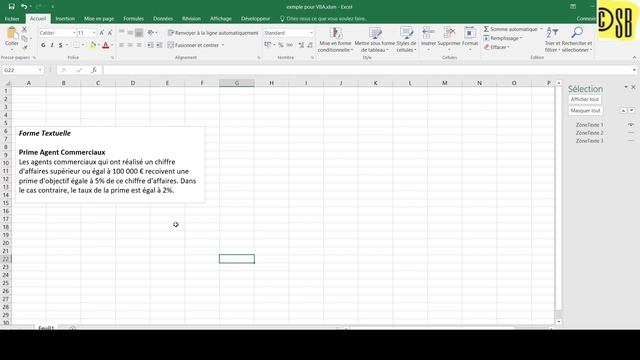Screen dimensions: 640x360
Task: Toggle italic formatting with the I button
Action: tap(52, 45)
